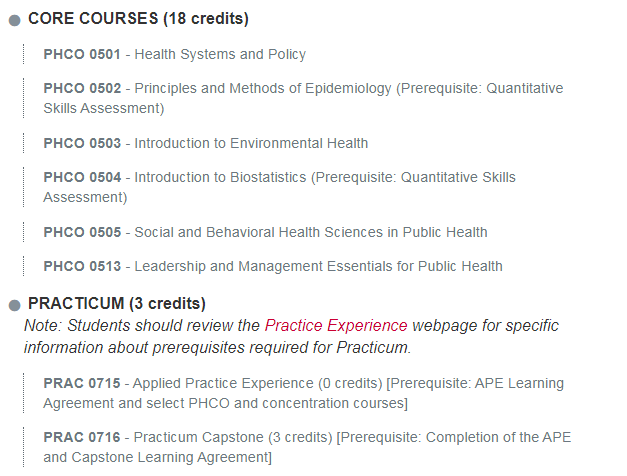Select Introduction to Environmental Health title
Viewport: 627px width, 476px height.
point(251,143)
